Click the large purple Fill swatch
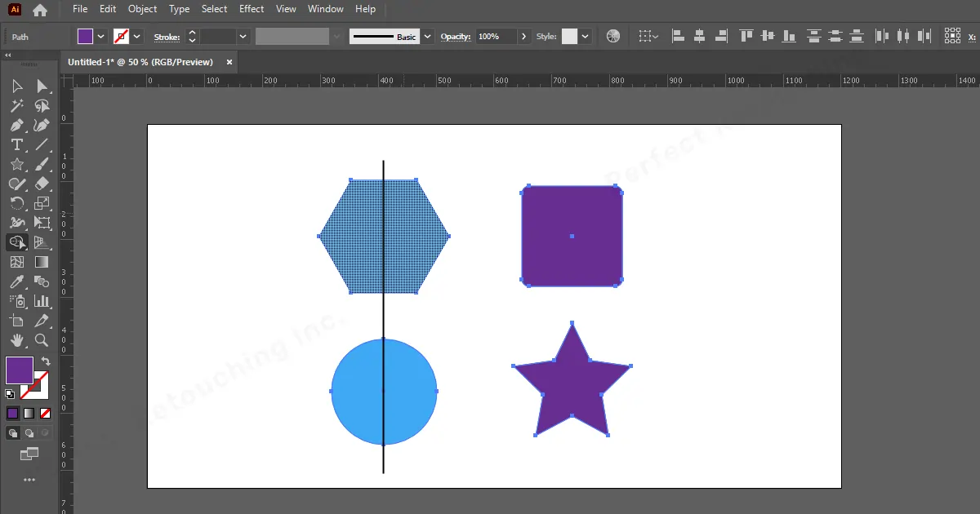Viewport: 980px width, 514px height. point(20,370)
